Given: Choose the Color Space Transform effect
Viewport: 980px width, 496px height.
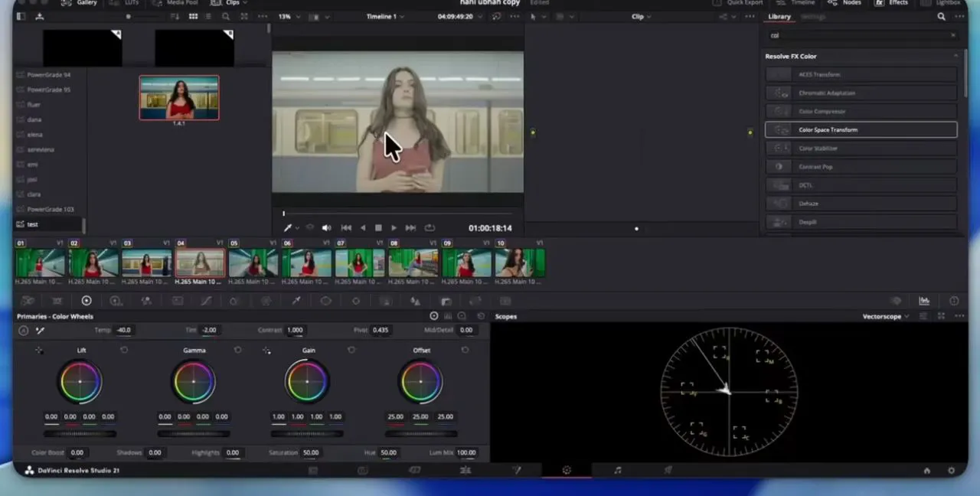Looking at the screenshot, I should point(861,129).
